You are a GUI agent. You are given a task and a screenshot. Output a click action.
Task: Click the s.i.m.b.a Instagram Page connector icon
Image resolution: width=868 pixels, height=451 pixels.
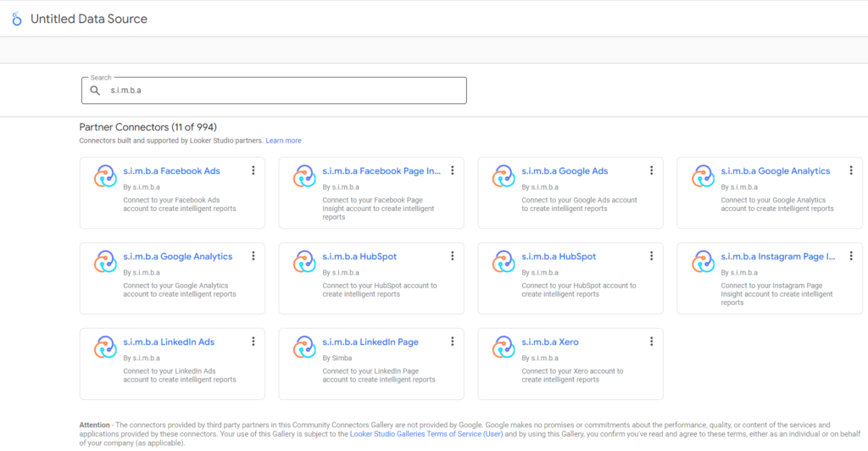tap(703, 261)
